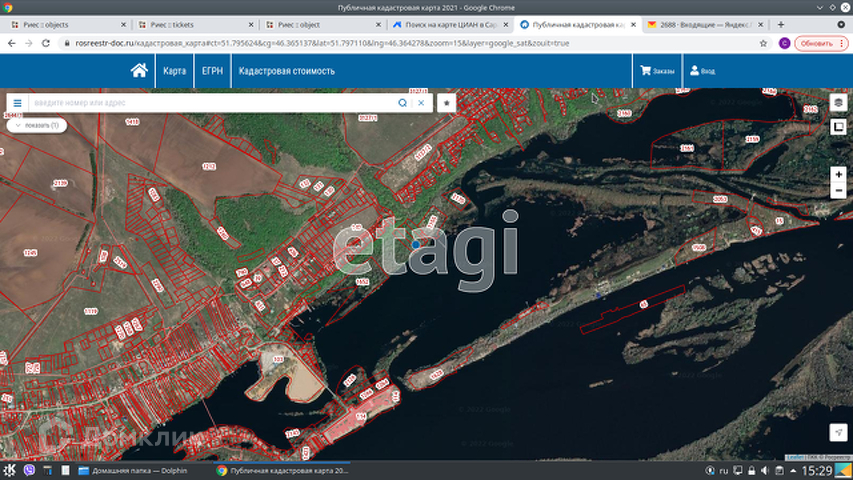
Task: Open the map layers switcher
Action: point(838,103)
